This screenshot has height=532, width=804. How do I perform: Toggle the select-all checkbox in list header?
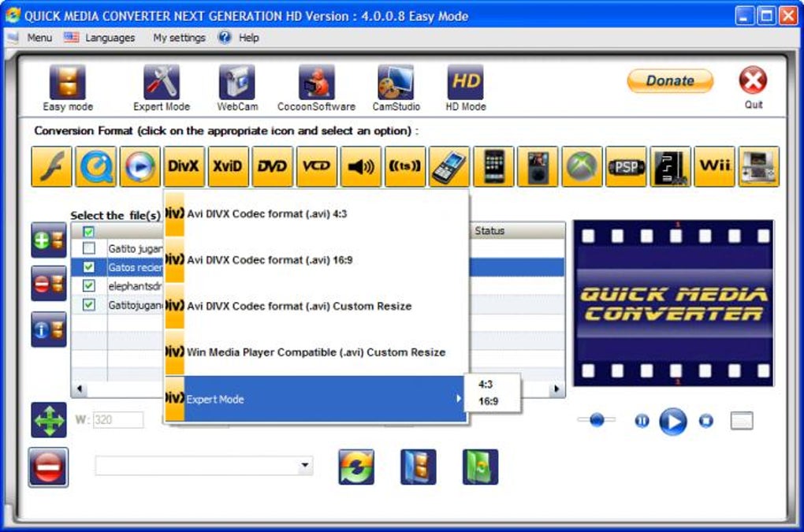(89, 232)
